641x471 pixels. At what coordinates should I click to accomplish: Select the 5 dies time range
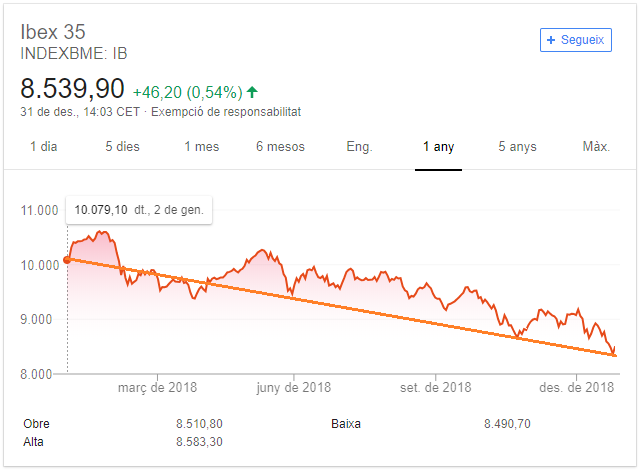point(122,147)
